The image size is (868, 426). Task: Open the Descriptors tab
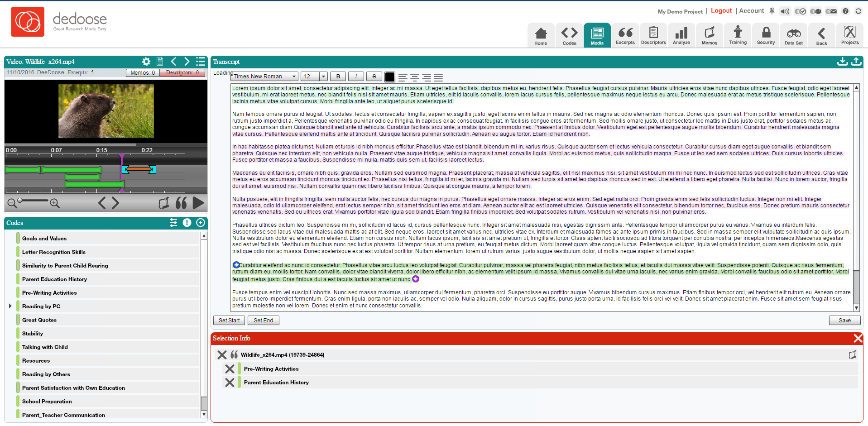pyautogui.click(x=653, y=35)
